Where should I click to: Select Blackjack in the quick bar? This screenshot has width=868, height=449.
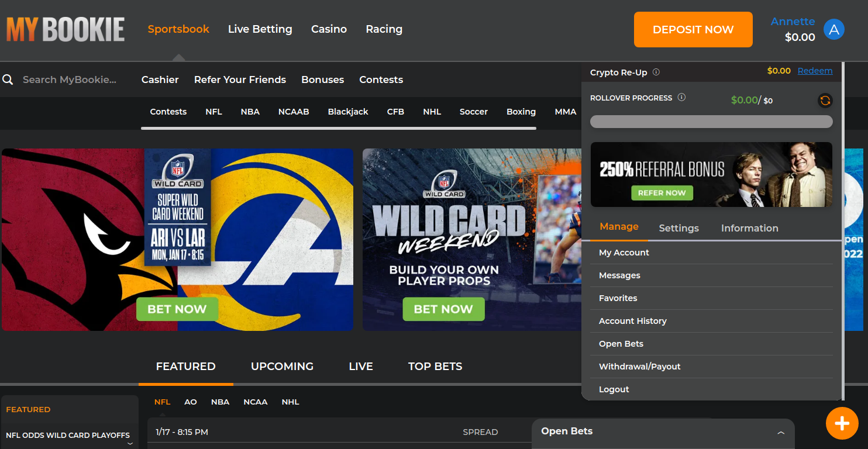[348, 112]
